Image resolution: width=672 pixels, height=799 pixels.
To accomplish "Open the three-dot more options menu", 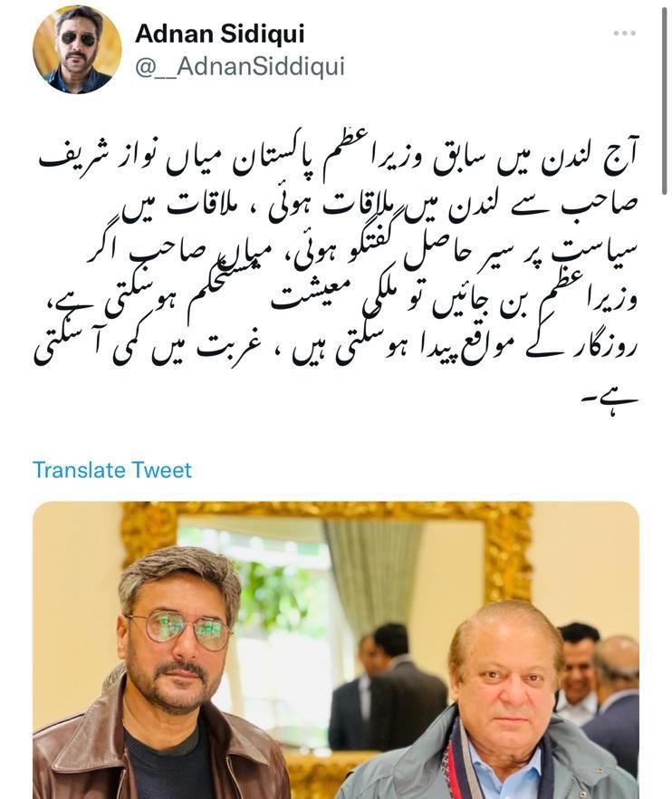I will click(x=624, y=34).
